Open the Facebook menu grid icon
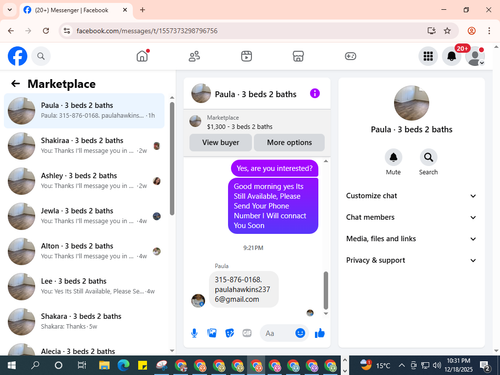 point(428,56)
